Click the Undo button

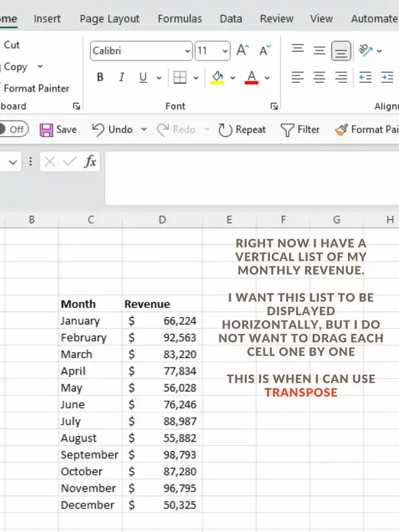112,130
